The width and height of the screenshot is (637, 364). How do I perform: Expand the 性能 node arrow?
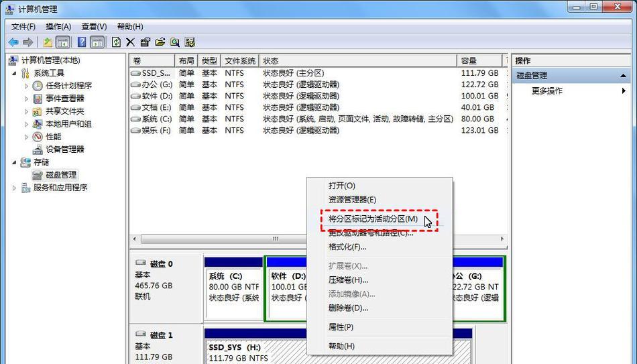(26, 137)
